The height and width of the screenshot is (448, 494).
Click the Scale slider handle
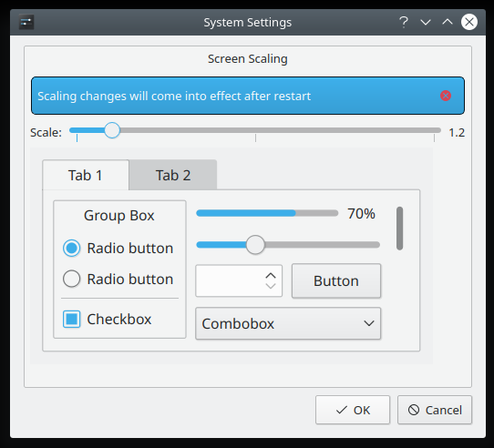coord(112,130)
